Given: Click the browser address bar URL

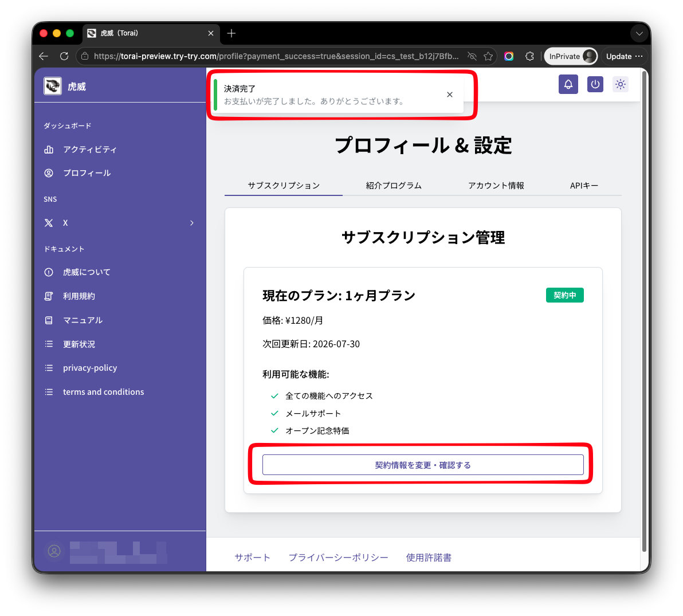Looking at the screenshot, I should tap(276, 56).
